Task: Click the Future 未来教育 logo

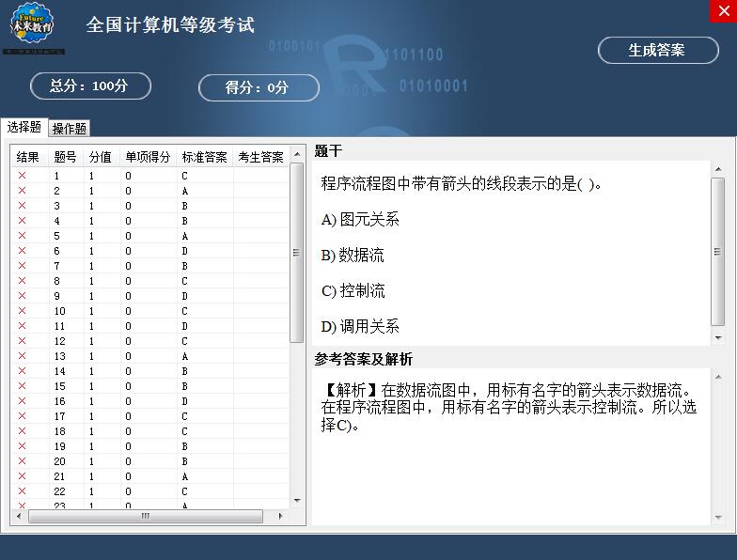Action: (x=32, y=23)
